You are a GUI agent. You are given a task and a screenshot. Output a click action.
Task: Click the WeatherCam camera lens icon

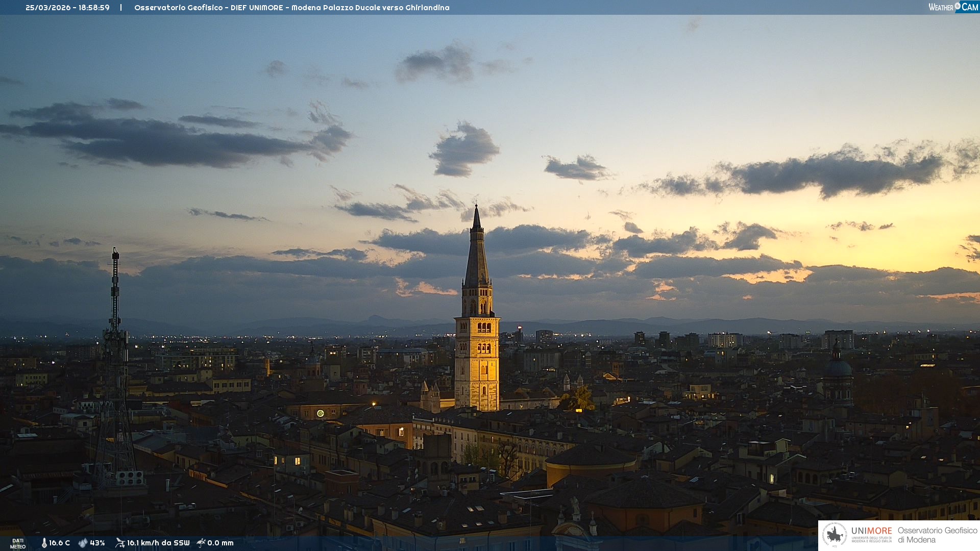click(x=958, y=6)
